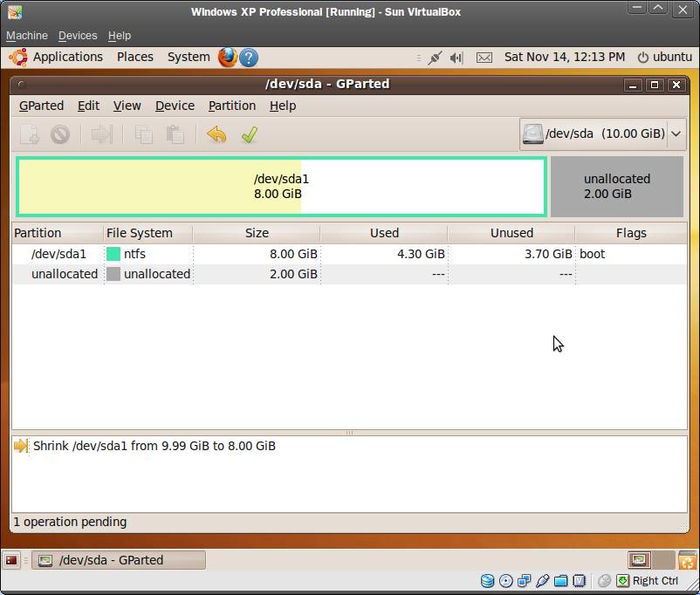Click the Right Ctrl host key label
The image size is (700, 595).
tap(655, 581)
